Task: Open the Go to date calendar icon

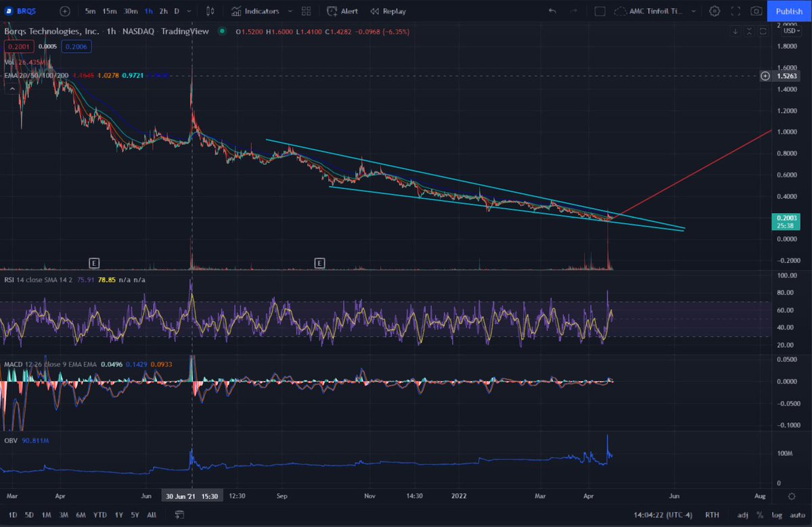Action: click(179, 515)
